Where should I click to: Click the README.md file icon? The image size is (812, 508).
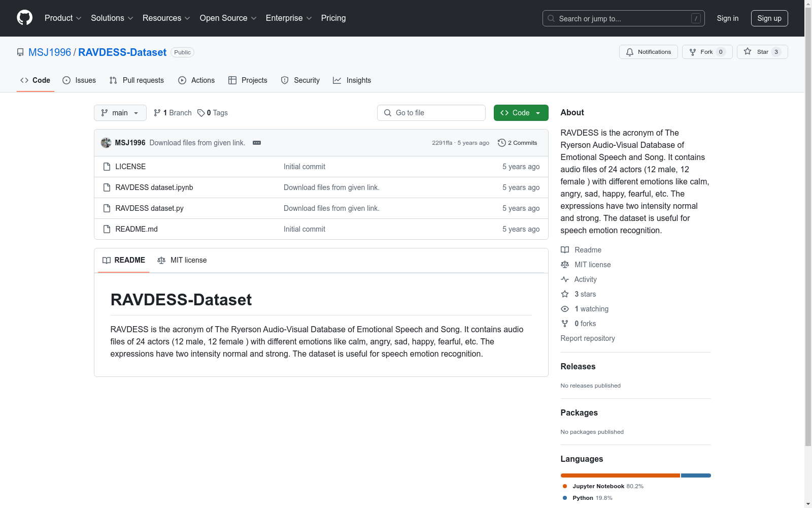107,229
